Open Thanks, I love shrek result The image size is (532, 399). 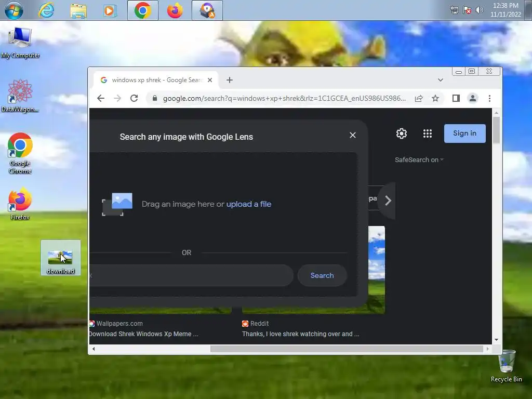tap(301, 334)
